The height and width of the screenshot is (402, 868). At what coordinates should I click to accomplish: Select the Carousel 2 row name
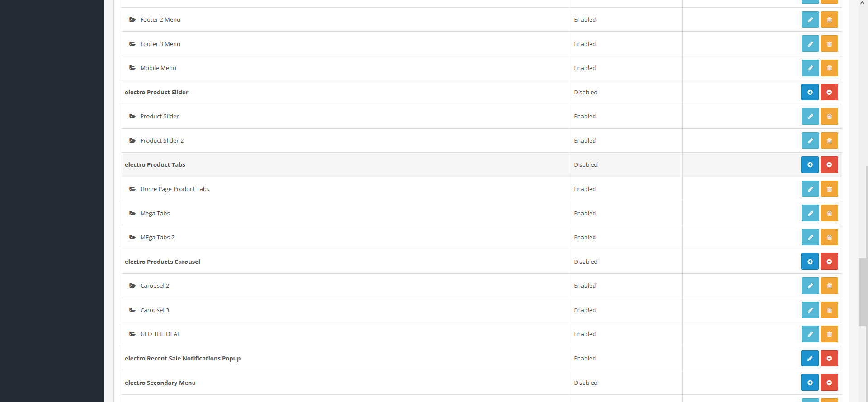[155, 285]
